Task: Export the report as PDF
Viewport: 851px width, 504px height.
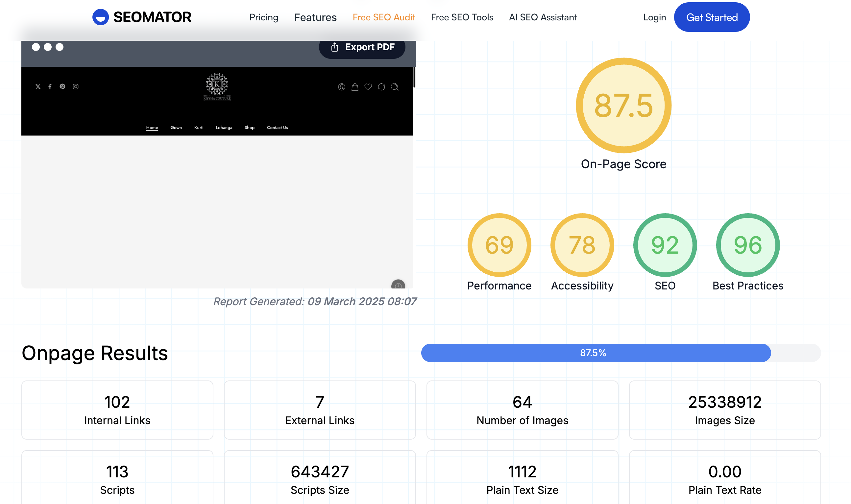Action: (x=362, y=47)
